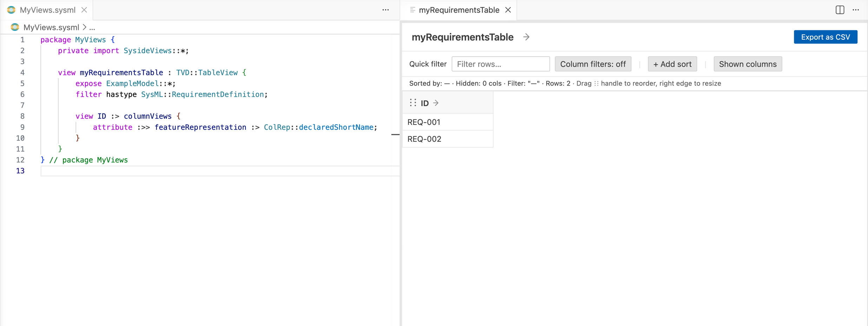Open left editor more actions ellipsis
The height and width of the screenshot is (326, 868).
point(386,10)
